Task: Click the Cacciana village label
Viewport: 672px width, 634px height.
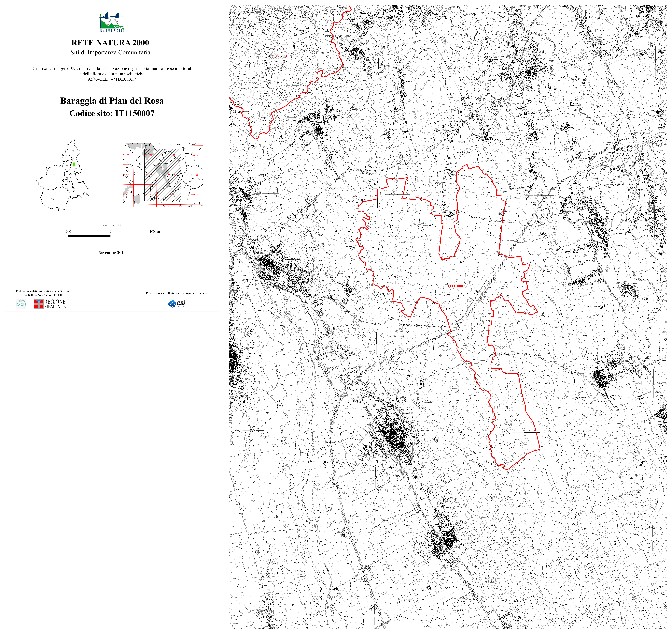Action: click(635, 284)
